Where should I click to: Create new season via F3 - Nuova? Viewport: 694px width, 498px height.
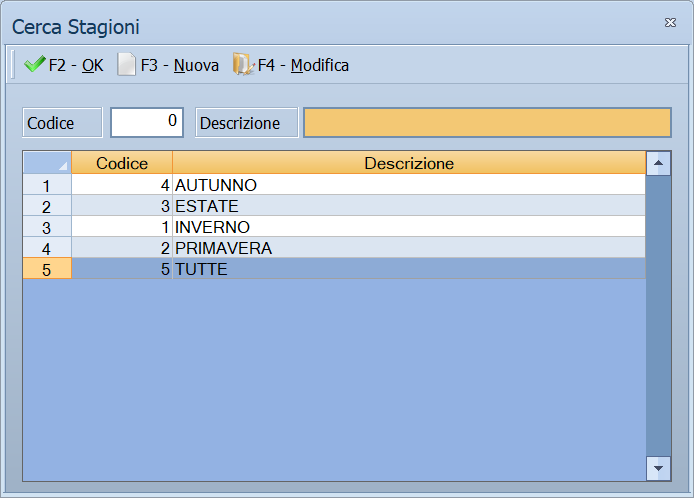point(180,66)
